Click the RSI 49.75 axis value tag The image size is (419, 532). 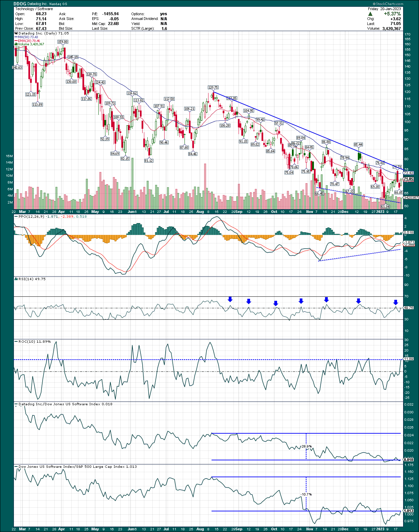[409, 308]
